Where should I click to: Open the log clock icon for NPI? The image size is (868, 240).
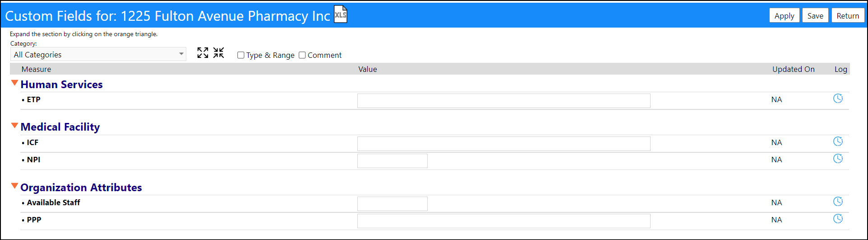[838, 159]
